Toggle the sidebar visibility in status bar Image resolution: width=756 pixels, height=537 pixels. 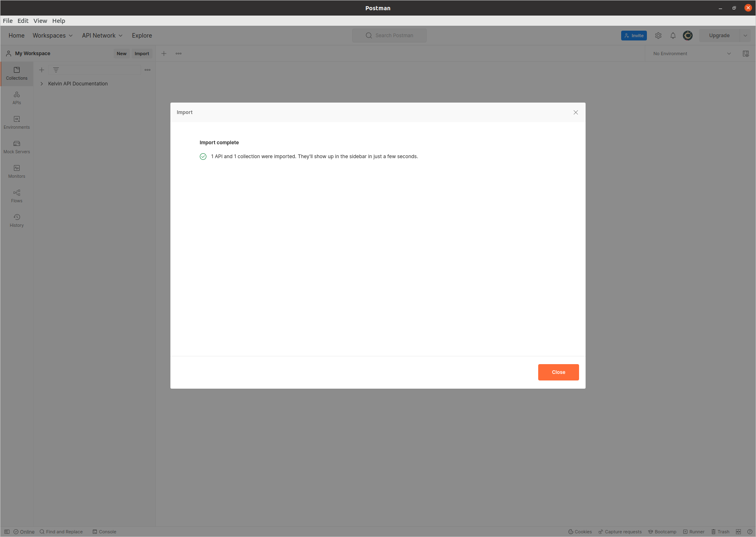tap(7, 532)
